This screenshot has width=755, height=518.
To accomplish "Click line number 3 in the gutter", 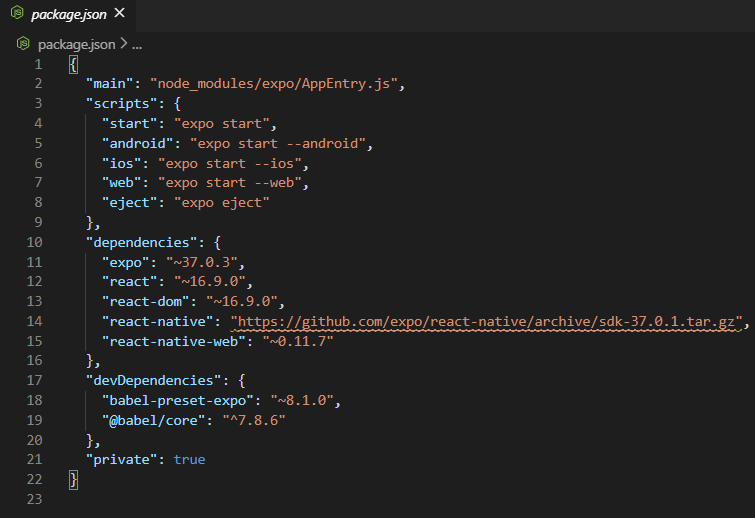I will [38, 104].
